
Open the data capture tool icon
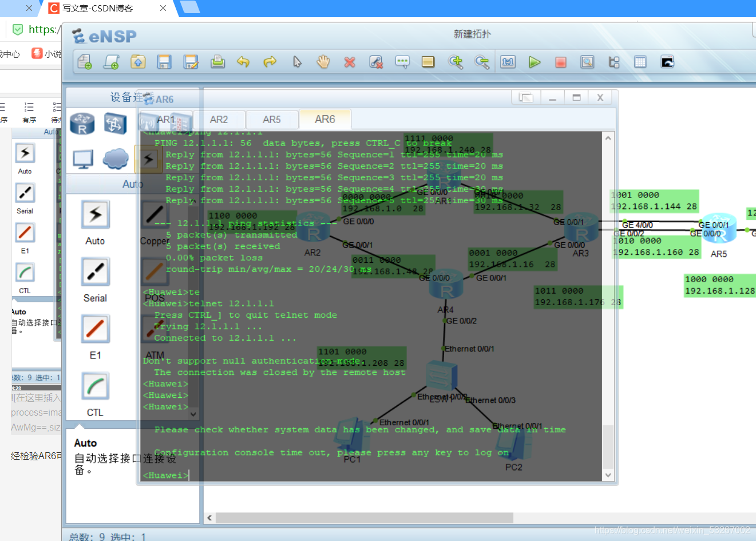click(x=587, y=62)
